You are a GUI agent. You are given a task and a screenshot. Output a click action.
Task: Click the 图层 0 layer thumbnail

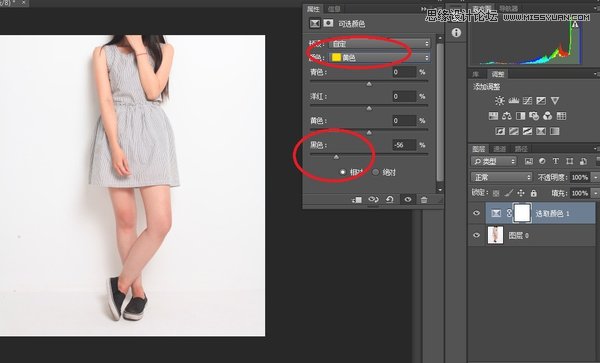pos(496,235)
